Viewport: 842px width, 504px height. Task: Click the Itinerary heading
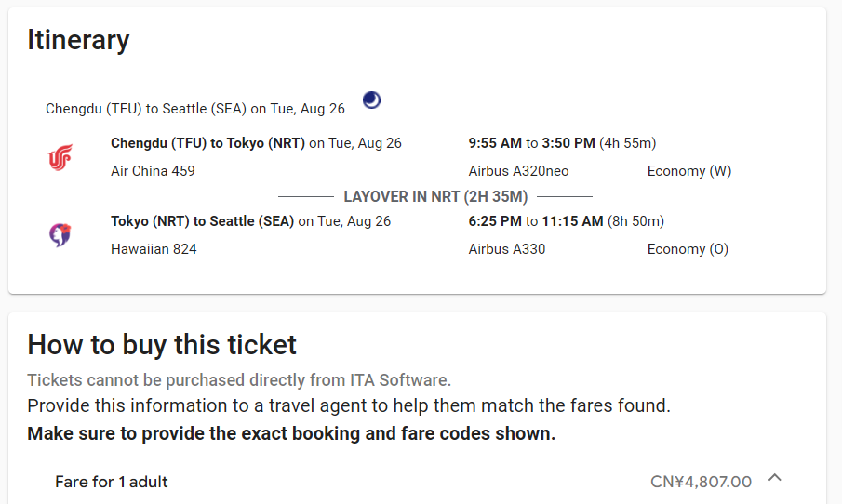[x=78, y=41]
